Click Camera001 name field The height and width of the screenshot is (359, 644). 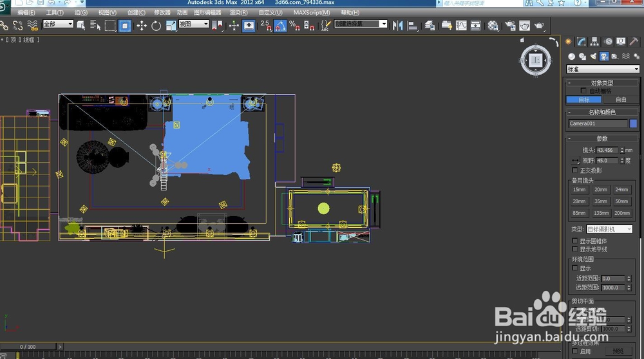click(x=598, y=124)
